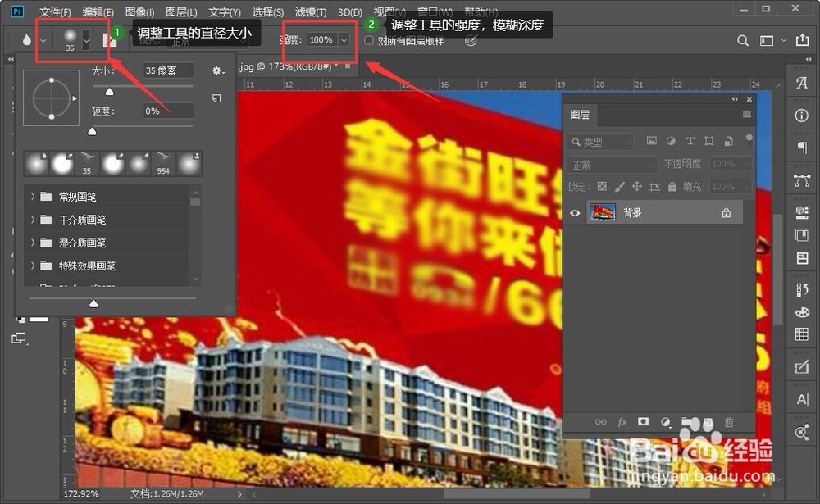Click the fx layer styles icon
The width and height of the screenshot is (820, 504).
pyautogui.click(x=623, y=422)
